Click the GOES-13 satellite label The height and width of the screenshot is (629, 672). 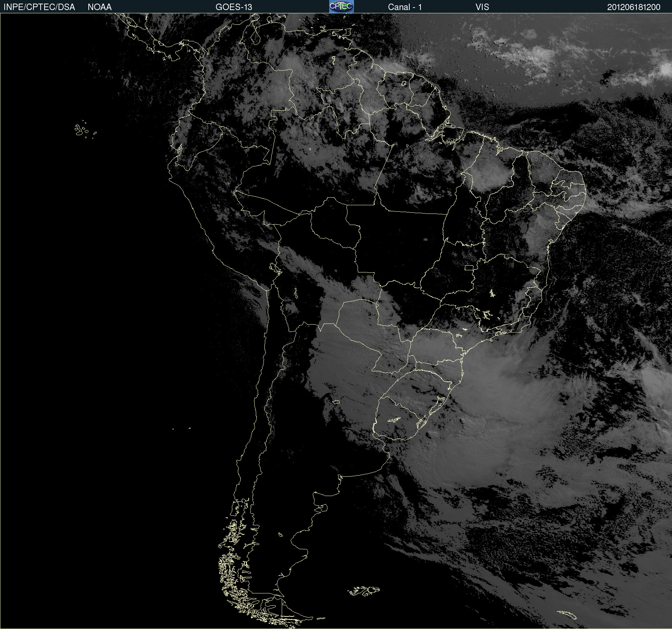(x=234, y=7)
